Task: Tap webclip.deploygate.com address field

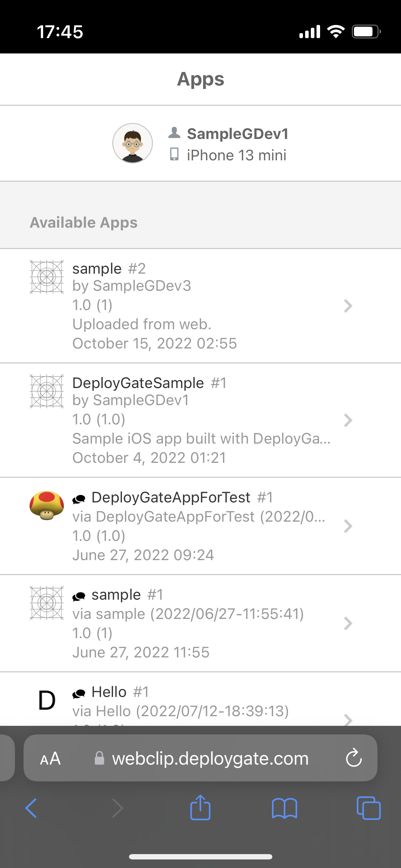Action: click(x=200, y=758)
